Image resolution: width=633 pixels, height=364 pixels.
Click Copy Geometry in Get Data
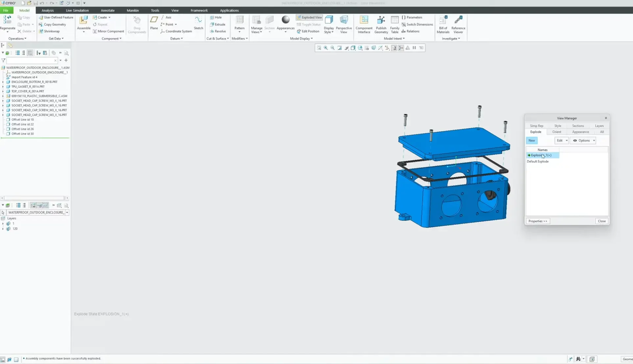52,24
